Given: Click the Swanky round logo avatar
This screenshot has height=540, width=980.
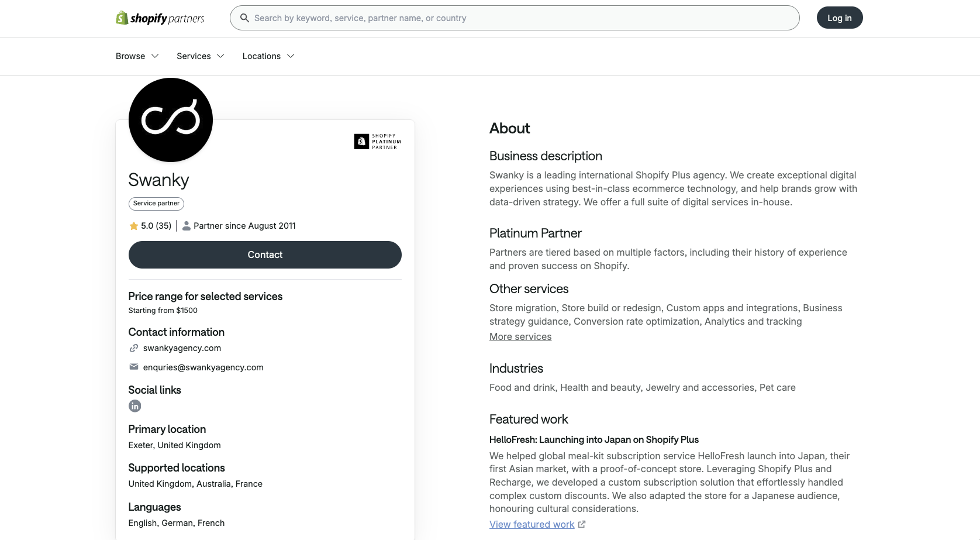Looking at the screenshot, I should pos(171,120).
